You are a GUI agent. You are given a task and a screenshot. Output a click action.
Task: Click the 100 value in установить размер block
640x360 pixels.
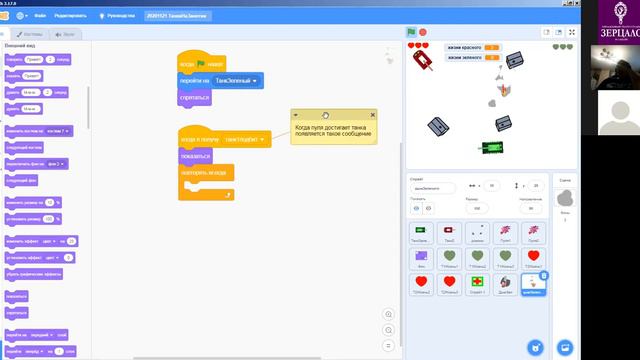pyautogui.click(x=48, y=219)
